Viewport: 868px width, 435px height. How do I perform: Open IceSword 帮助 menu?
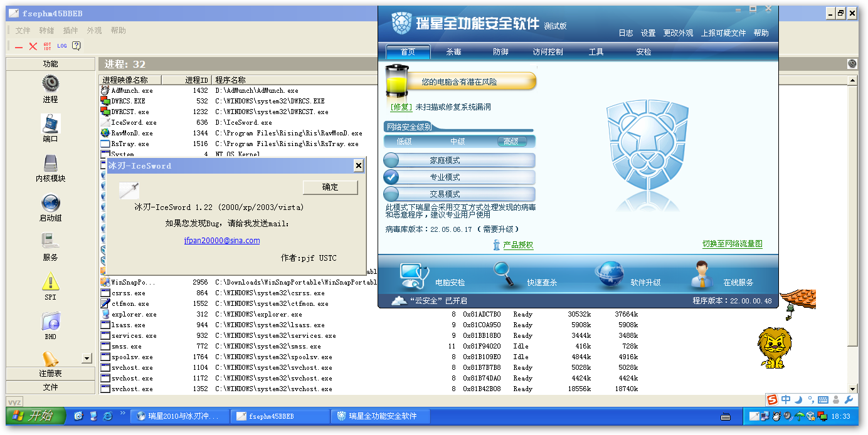pyautogui.click(x=119, y=31)
